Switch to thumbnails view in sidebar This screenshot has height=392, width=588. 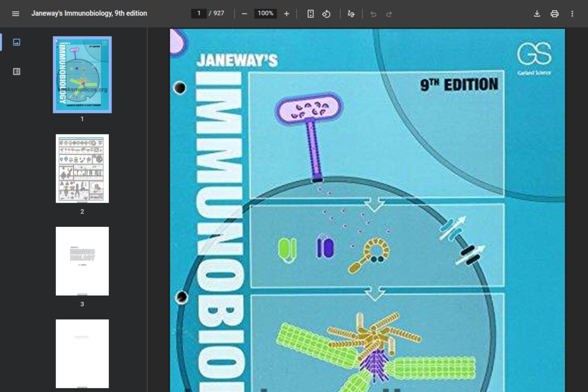pos(16,42)
